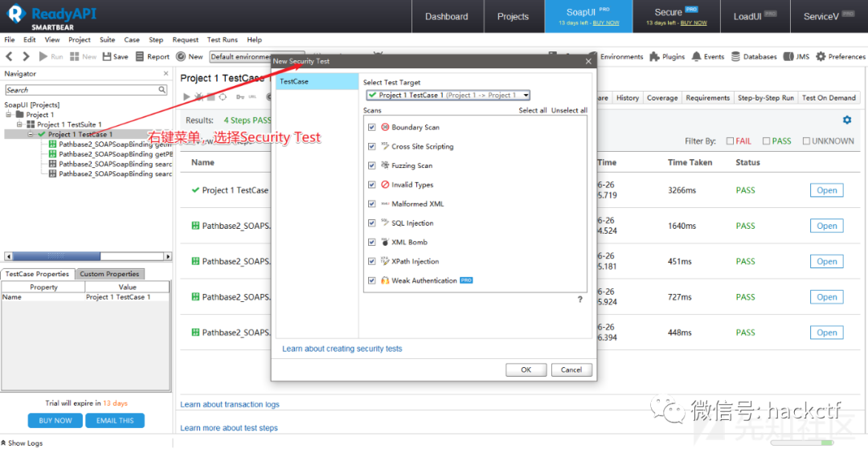Image resolution: width=868 pixels, height=449 pixels.
Task: Click the Show Logs arrow icon
Action: (4, 443)
